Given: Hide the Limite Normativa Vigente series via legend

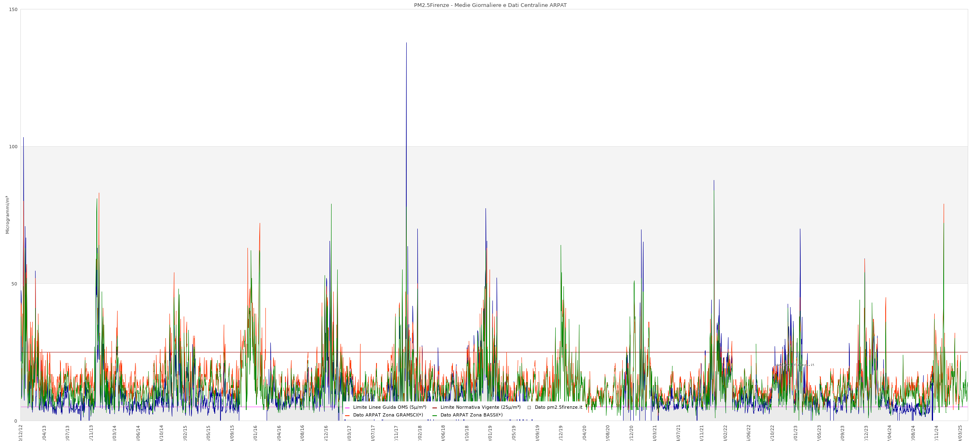Looking at the screenshot, I should coord(480,407).
